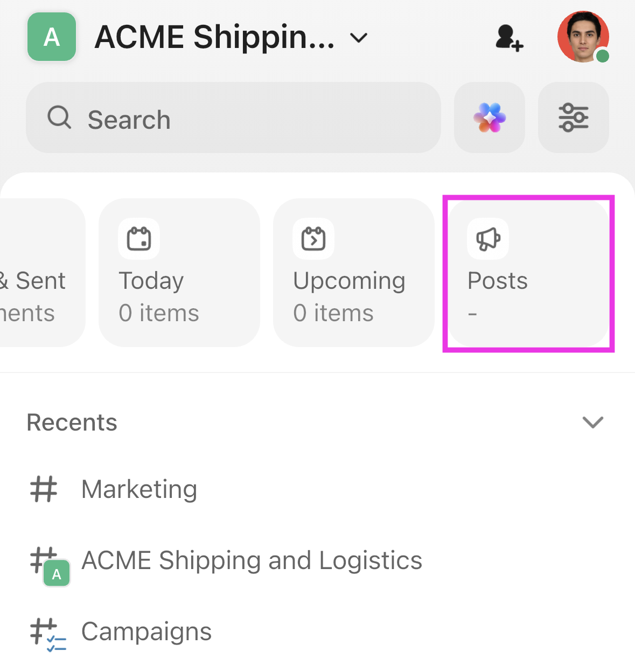
Task: Open the Upcoming card
Action: (353, 272)
